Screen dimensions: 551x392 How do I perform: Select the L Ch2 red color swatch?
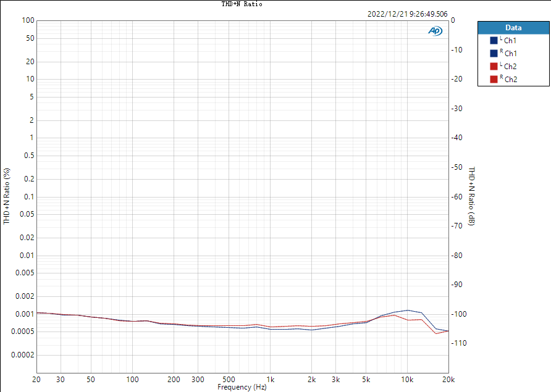pyautogui.click(x=494, y=67)
